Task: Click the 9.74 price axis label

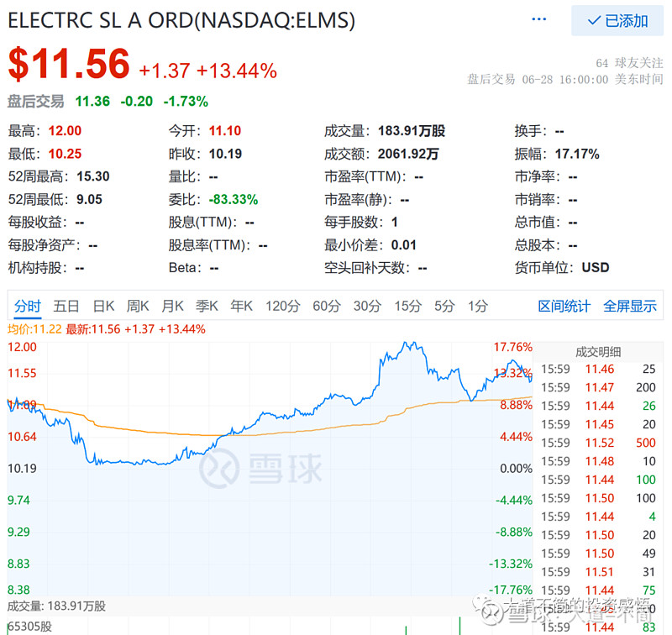Action: pyautogui.click(x=18, y=501)
